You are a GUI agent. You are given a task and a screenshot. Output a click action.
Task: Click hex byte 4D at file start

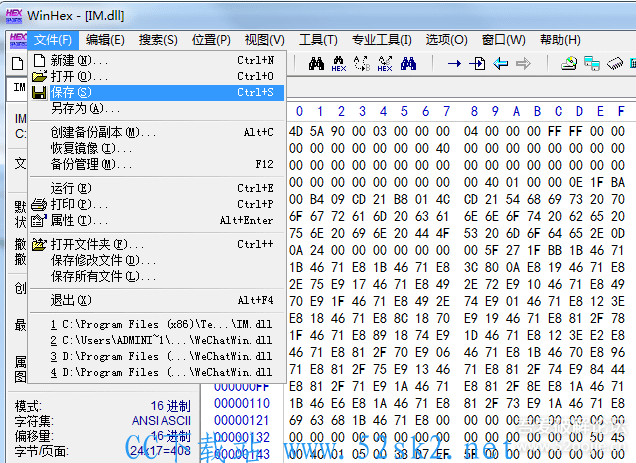coord(296,131)
